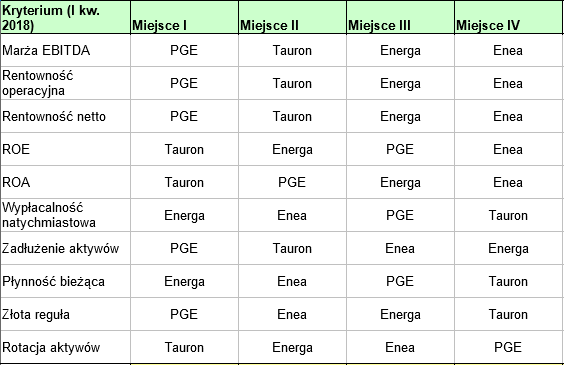Image resolution: width=564 pixels, height=365 pixels.
Task: Select Energa in the Zadłużenie aktywów row
Action: [508, 249]
